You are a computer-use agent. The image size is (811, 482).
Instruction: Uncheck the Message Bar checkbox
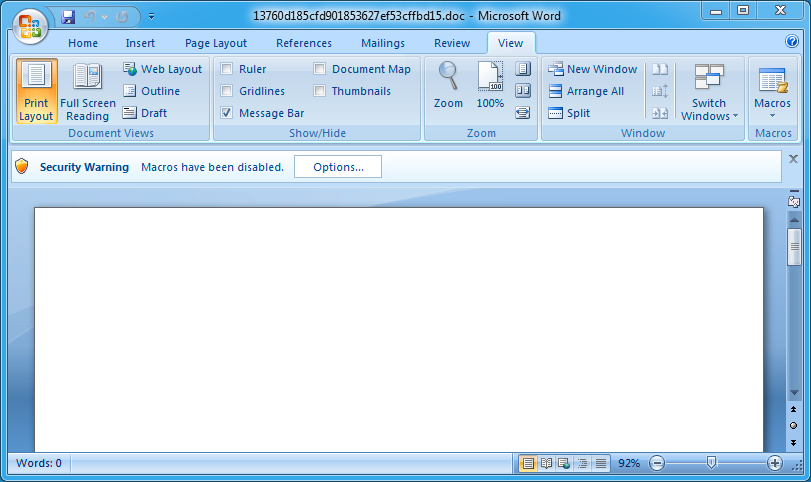coord(227,113)
